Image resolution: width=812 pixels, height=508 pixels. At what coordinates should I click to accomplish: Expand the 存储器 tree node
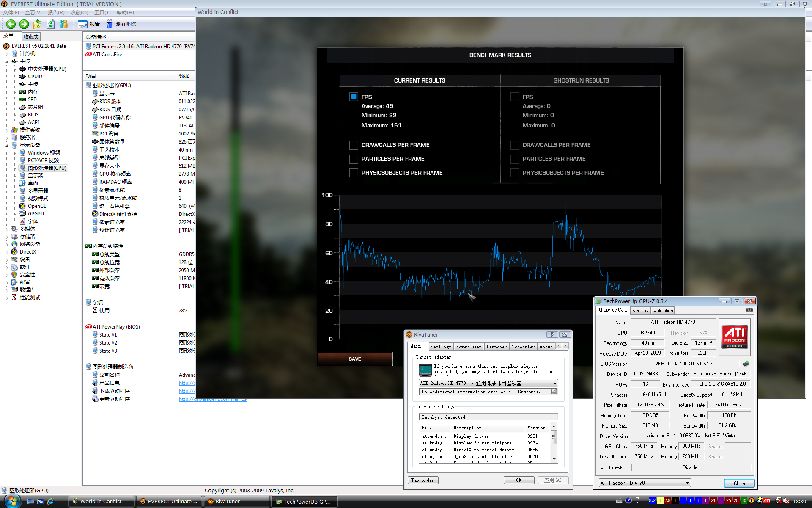coord(7,237)
